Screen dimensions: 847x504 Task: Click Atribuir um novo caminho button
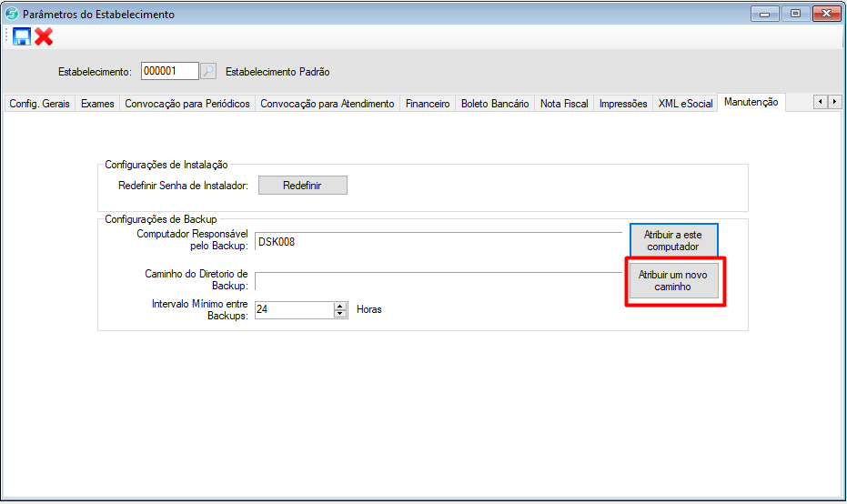click(673, 280)
